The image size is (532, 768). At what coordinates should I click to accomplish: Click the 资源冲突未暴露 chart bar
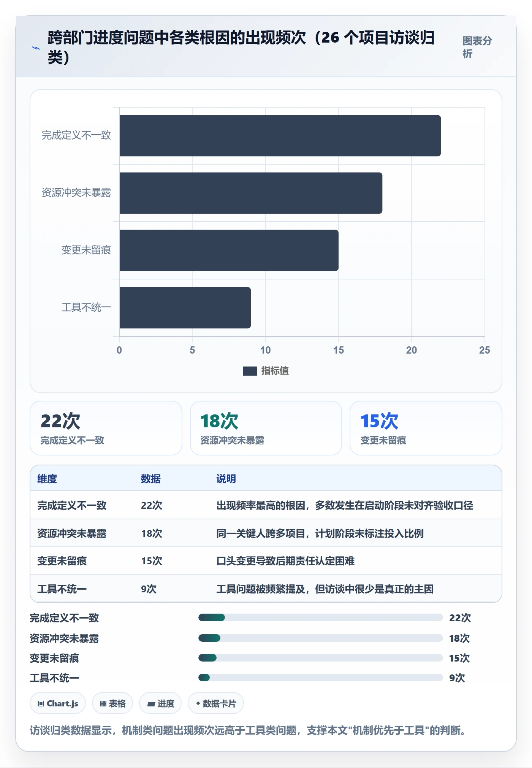point(251,193)
